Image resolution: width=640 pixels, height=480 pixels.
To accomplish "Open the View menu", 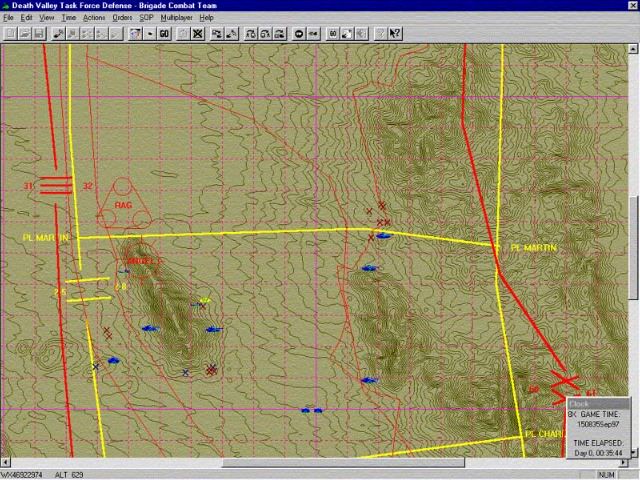I will pos(46,18).
